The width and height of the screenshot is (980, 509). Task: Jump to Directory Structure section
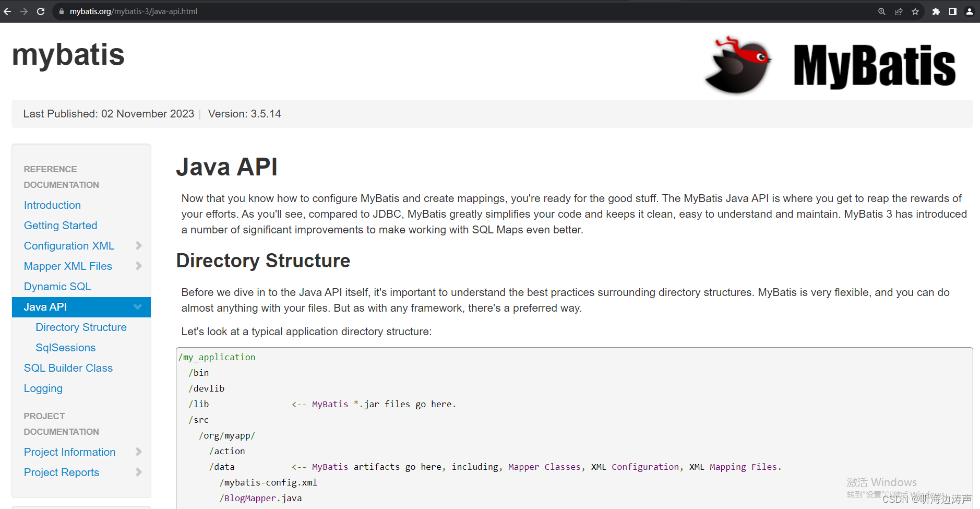(81, 327)
